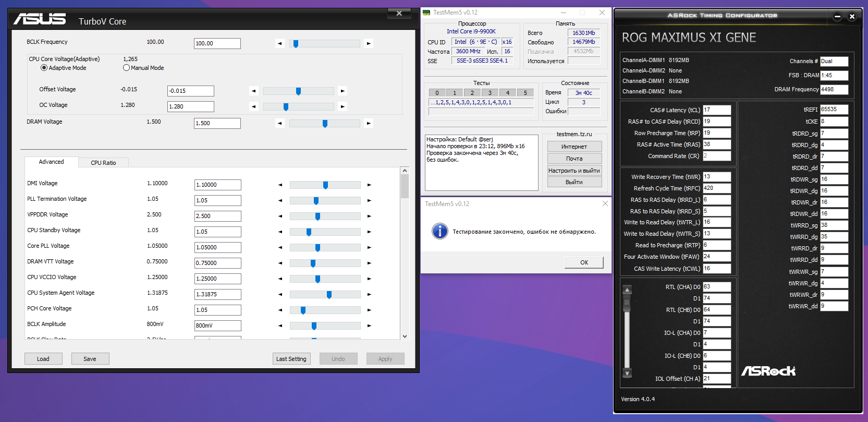The height and width of the screenshot is (422, 868).
Task: Increase DRAM Voltage with right arrow
Action: point(369,124)
